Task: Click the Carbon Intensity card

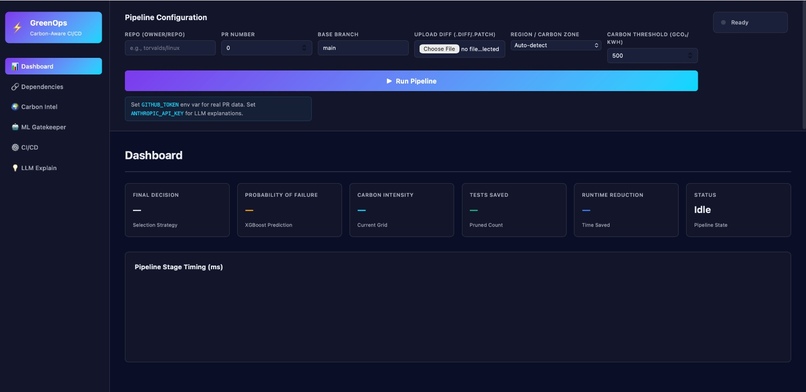Action: [x=401, y=210]
